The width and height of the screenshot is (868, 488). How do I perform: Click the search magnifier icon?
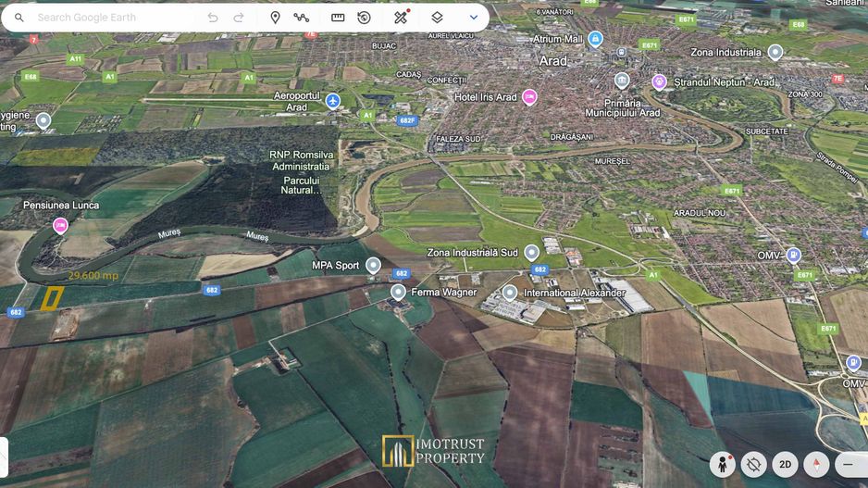point(19,18)
